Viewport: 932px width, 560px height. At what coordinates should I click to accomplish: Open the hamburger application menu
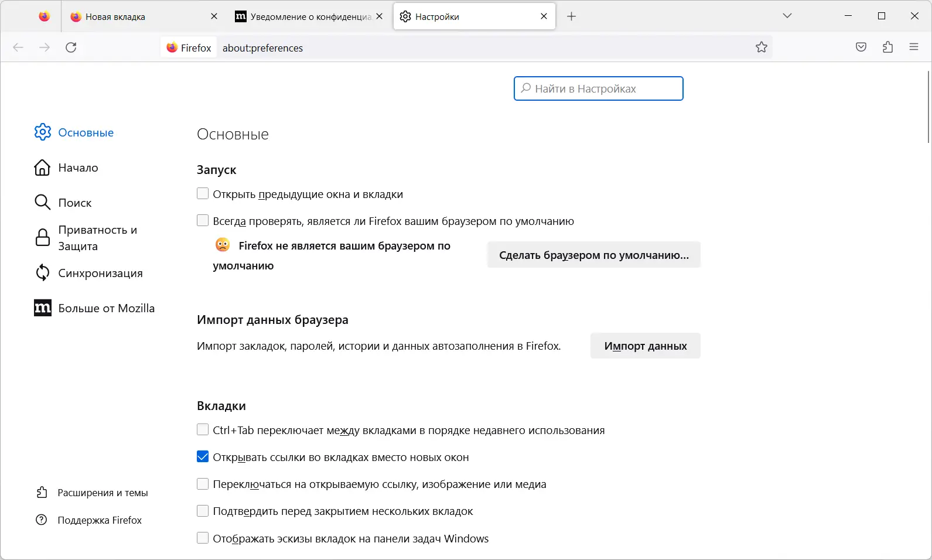pos(913,47)
